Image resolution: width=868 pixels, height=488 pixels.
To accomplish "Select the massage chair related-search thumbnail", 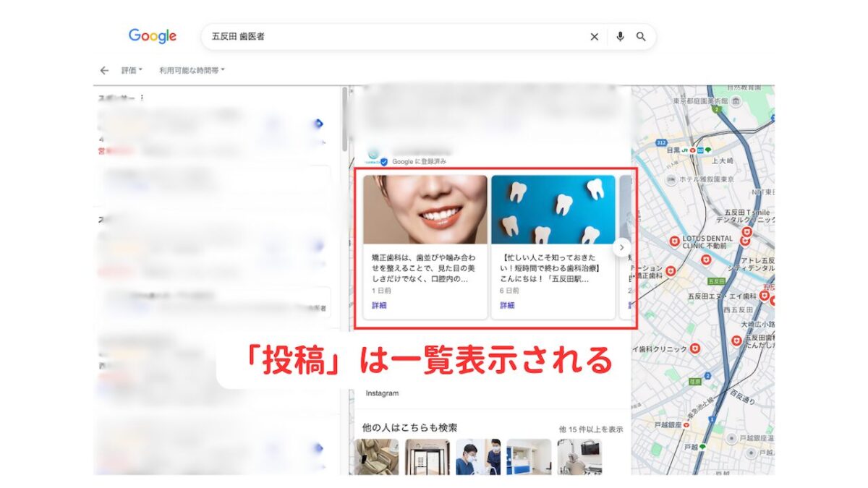I will (x=376, y=456).
